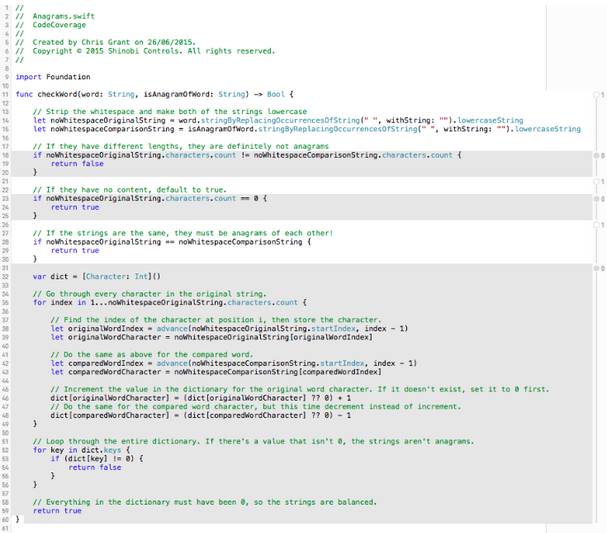The height and width of the screenshot is (533, 607).
Task: Click the 'Foundation' module name
Action: tap(68, 77)
